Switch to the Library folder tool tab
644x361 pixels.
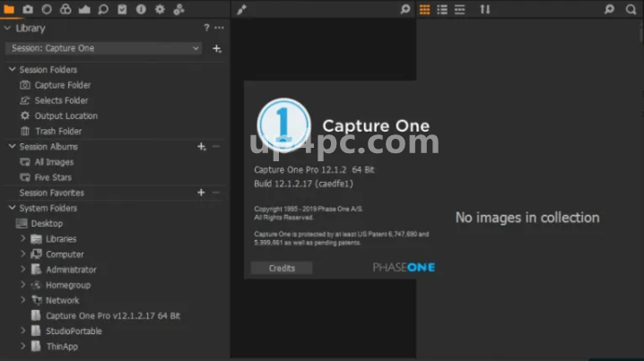pos(9,9)
